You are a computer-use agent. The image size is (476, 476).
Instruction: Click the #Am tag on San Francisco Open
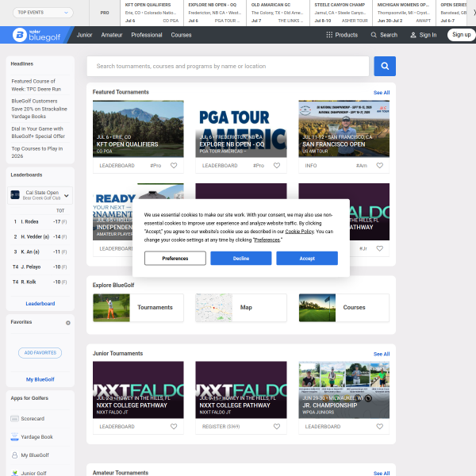click(362, 166)
